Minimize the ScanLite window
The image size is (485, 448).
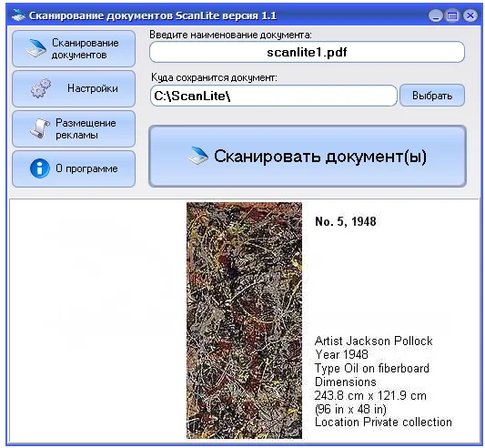(436, 15)
